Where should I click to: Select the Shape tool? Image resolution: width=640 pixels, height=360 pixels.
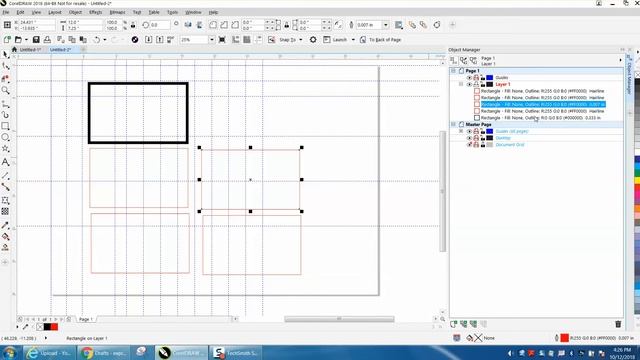[x=5, y=66]
